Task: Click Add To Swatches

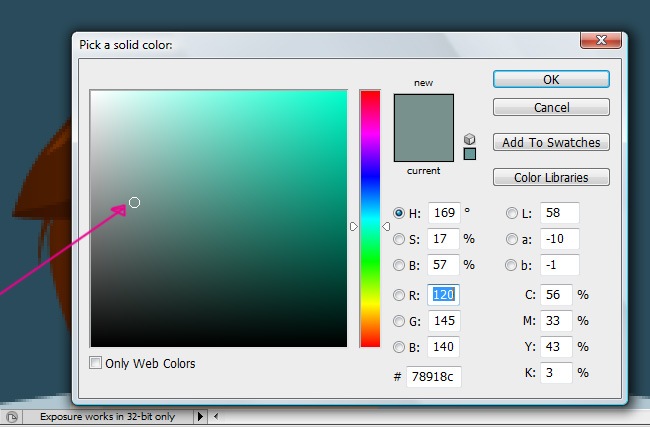Action: (x=551, y=142)
